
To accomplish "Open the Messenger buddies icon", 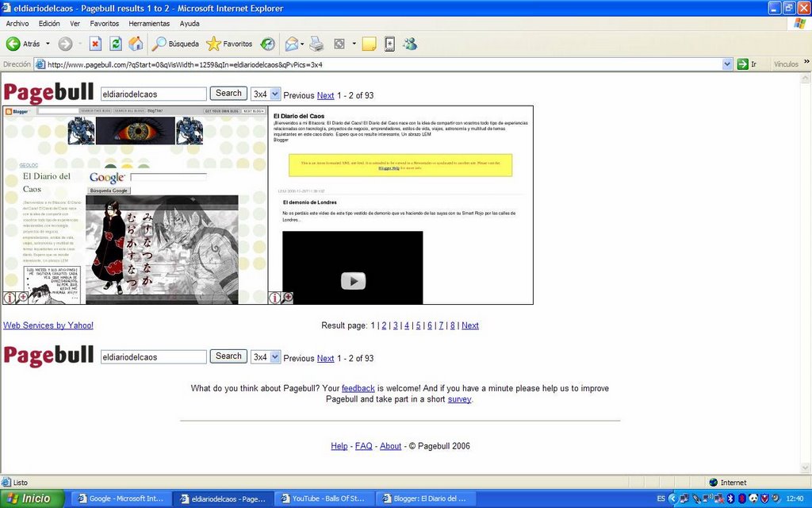I will [410, 44].
